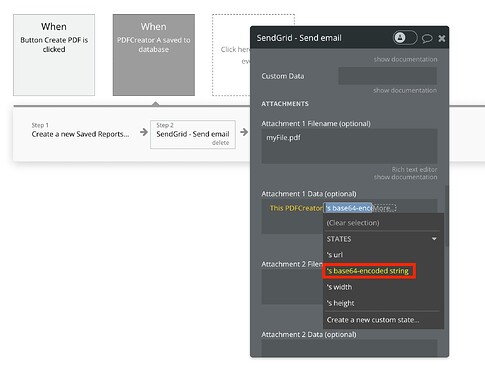Viewport: 485px width, 375px height.
Task: Show documentation below Rich text editor
Action: pos(405,177)
